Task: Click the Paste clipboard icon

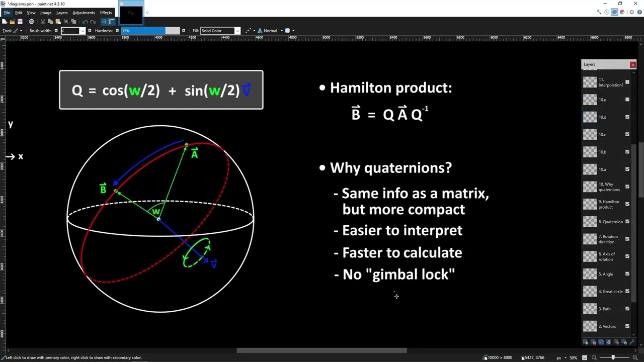Action: 58,22
